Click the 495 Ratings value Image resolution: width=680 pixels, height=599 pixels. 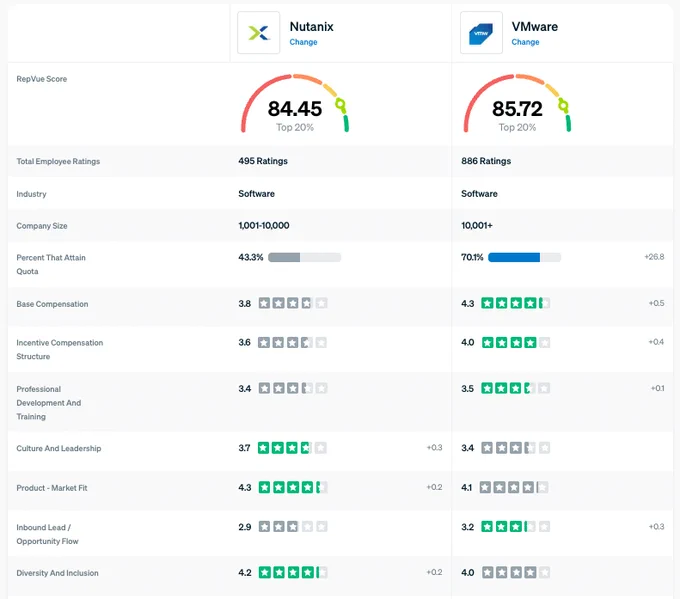click(x=263, y=161)
